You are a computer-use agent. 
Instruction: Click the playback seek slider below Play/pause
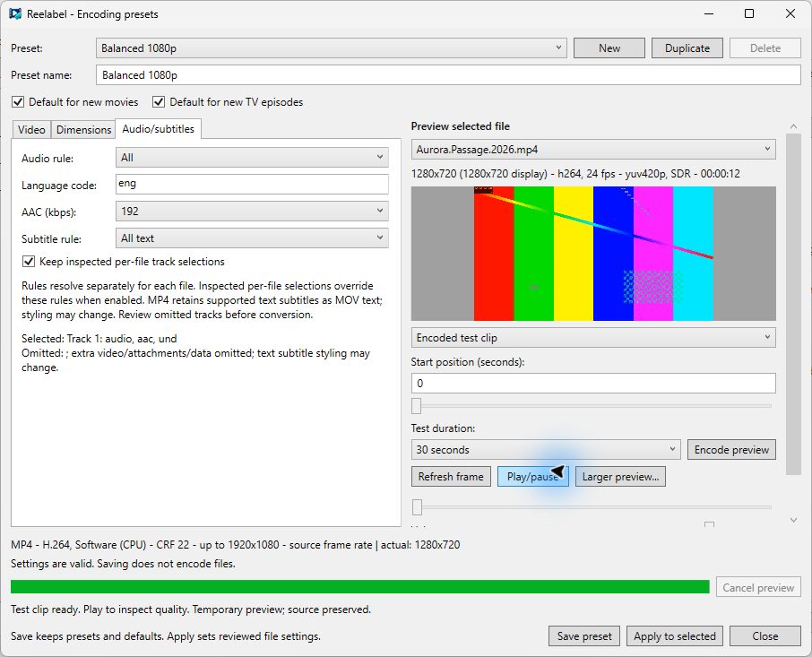(592, 506)
